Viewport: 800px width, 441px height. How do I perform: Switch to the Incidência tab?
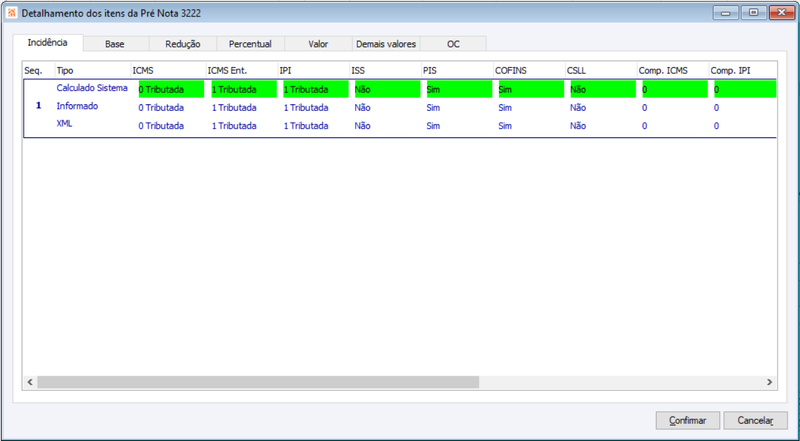(x=47, y=42)
